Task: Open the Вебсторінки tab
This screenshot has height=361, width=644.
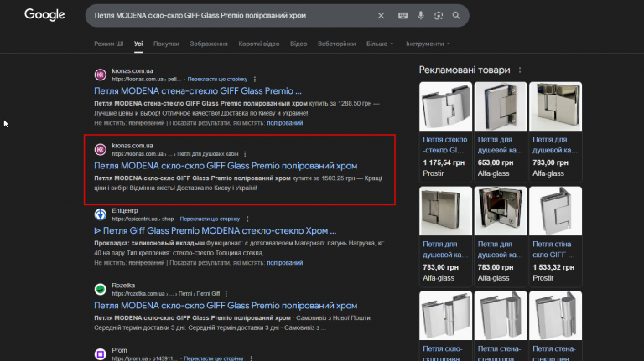Action: point(336,44)
